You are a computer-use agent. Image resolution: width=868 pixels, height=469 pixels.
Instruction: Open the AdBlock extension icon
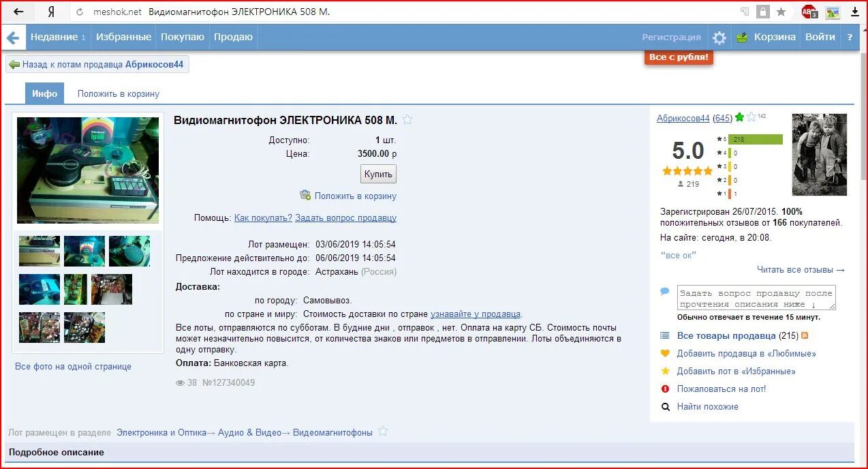click(809, 12)
